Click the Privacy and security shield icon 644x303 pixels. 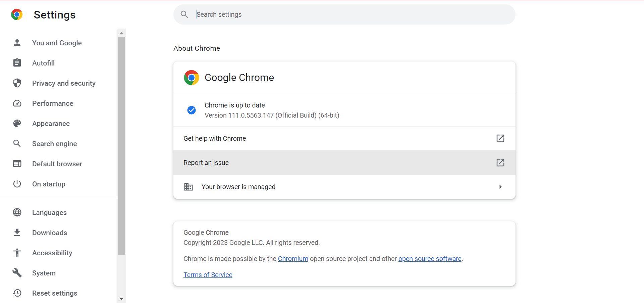tap(17, 83)
